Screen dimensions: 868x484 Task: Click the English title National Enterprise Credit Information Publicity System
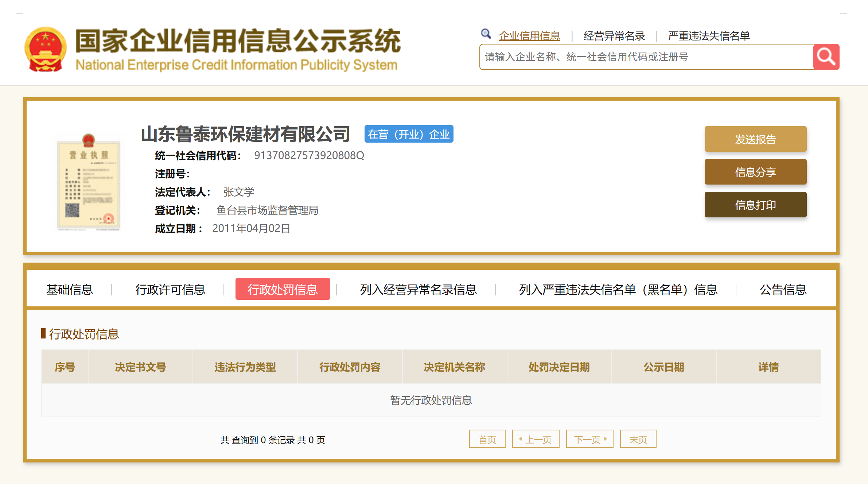[236, 65]
